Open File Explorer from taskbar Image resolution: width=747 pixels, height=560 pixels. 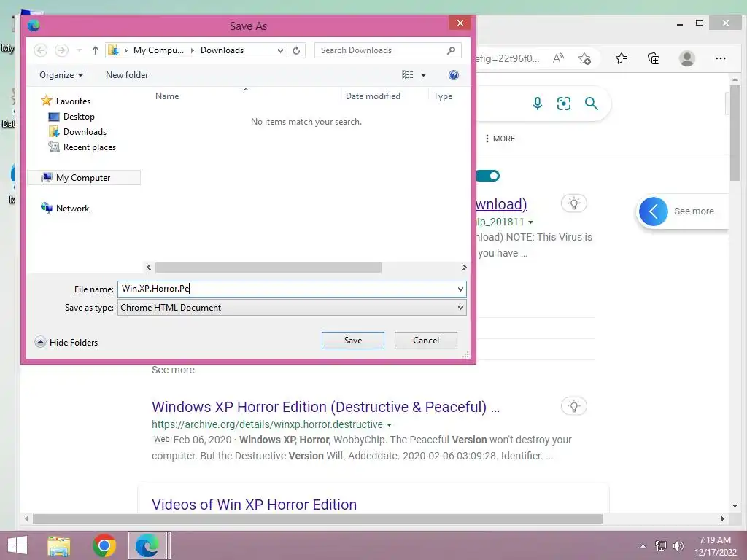coord(59,545)
